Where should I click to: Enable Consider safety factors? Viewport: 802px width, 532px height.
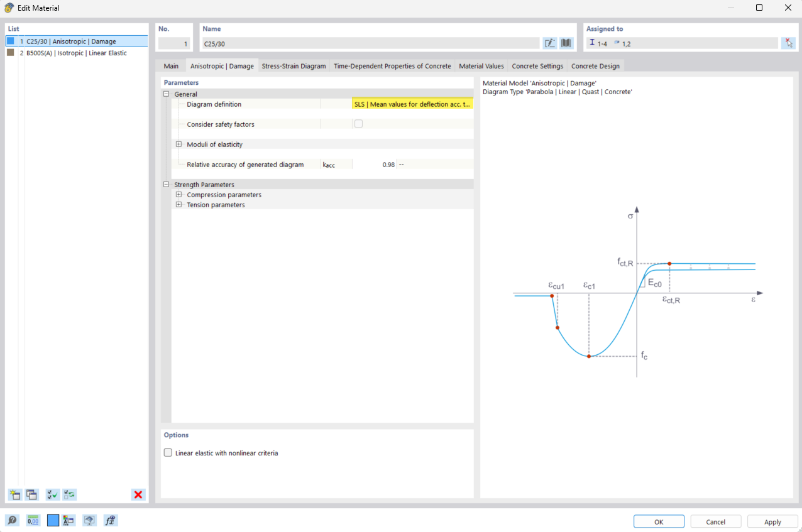[358, 123]
